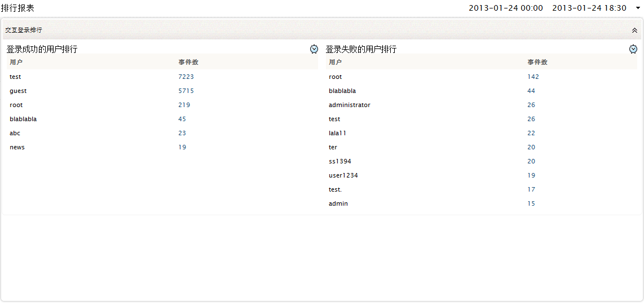
Task: Open failed count 15 for admin
Action: pyautogui.click(x=531, y=203)
